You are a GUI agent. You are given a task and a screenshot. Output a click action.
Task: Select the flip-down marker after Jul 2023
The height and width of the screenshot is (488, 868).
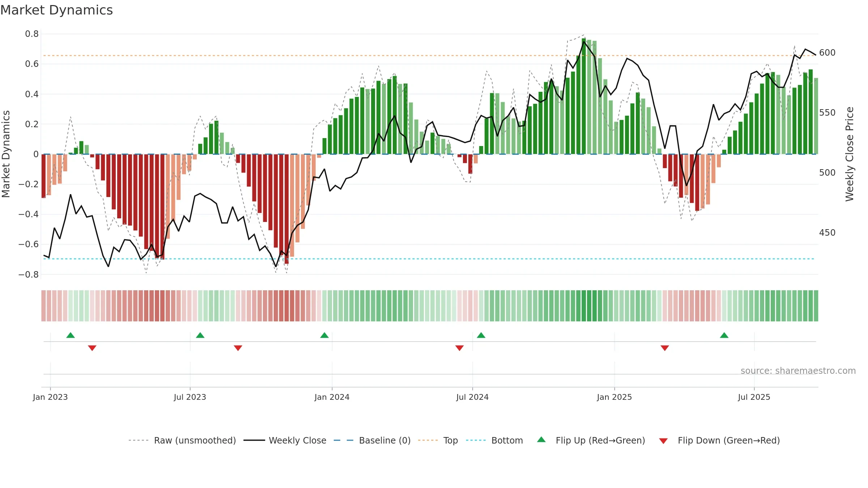(238, 348)
